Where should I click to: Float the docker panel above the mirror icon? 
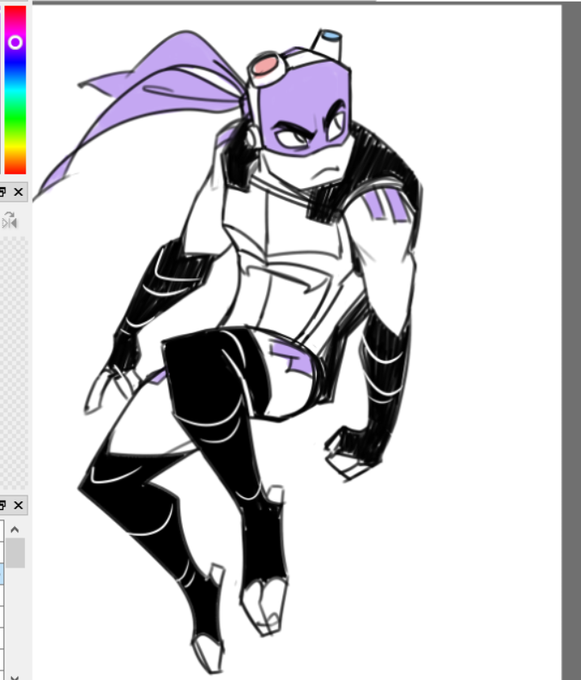point(2,192)
